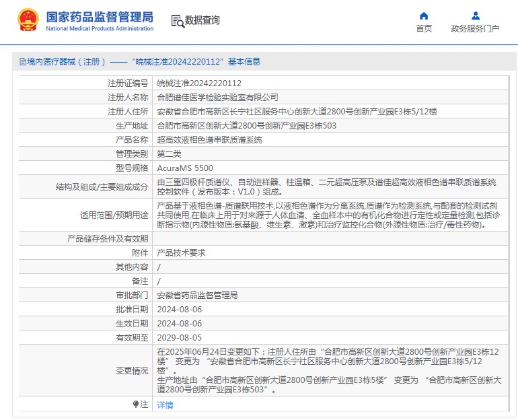This screenshot has height=420, width=518.
Task: Click the structure composition description text
Action: [x=326, y=187]
